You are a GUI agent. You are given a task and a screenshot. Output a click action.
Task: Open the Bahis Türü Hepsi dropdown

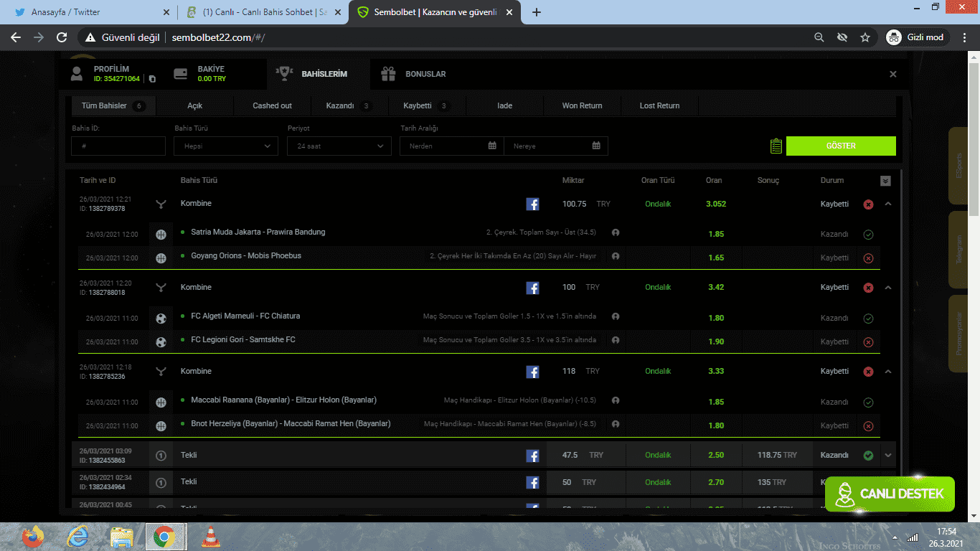pos(226,146)
